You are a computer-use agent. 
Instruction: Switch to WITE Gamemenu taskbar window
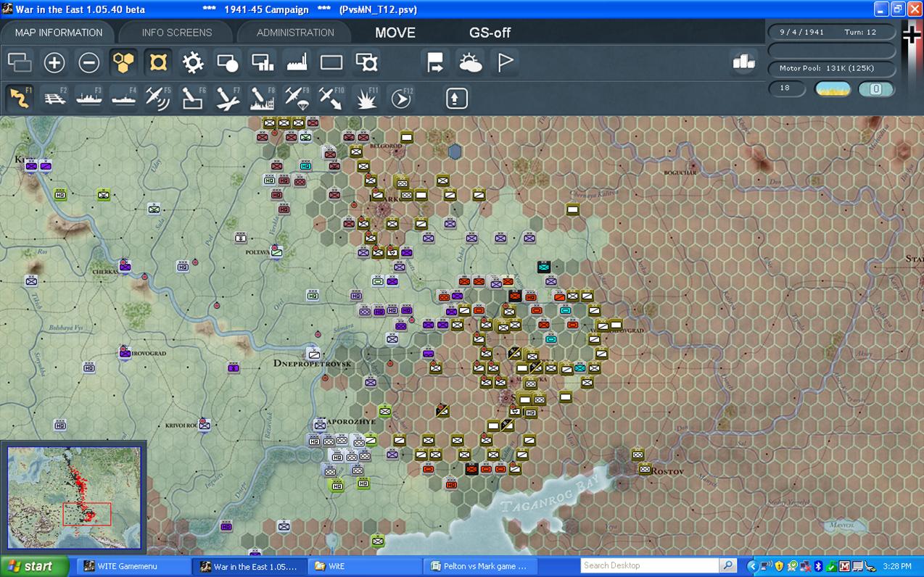133,566
